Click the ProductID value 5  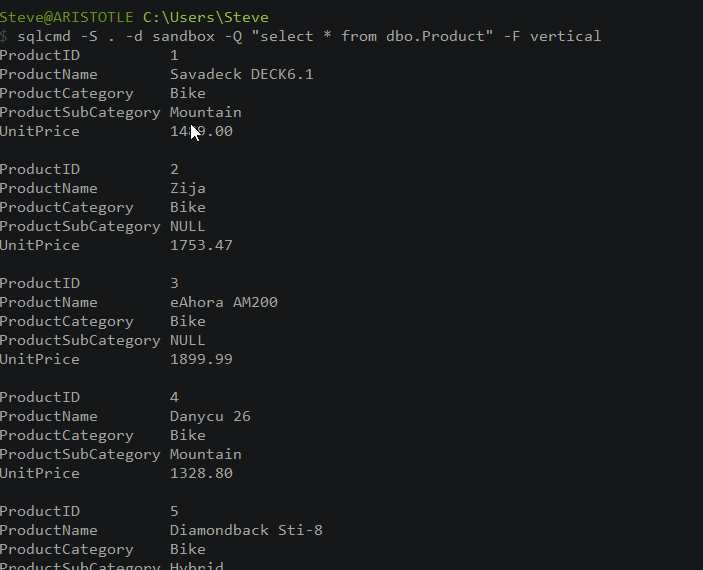pos(175,511)
